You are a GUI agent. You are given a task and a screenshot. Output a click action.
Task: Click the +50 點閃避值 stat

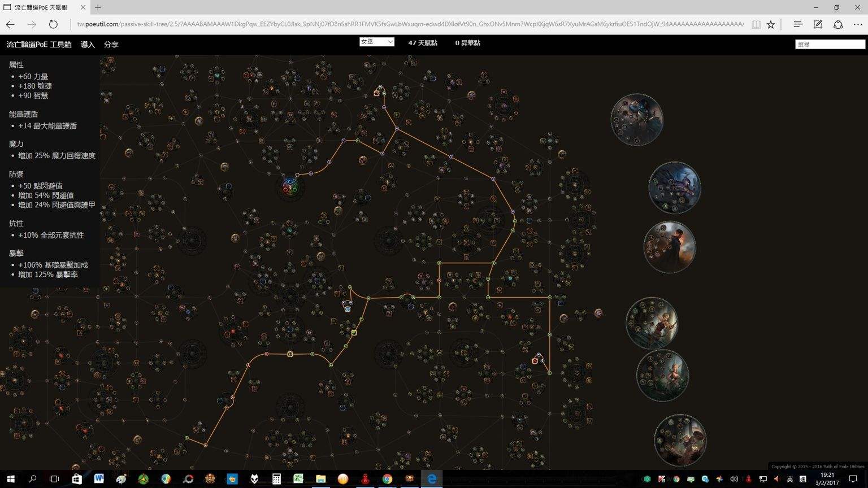click(x=40, y=186)
